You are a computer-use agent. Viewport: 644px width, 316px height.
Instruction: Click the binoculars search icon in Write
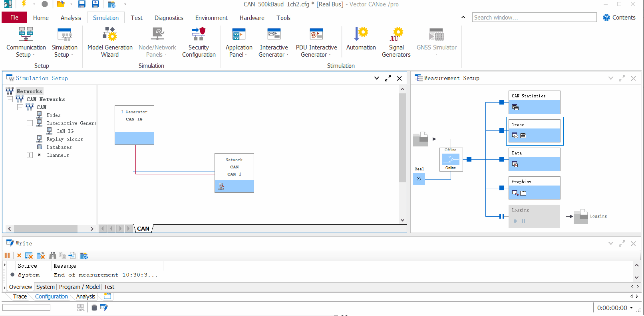pyautogui.click(x=53, y=255)
